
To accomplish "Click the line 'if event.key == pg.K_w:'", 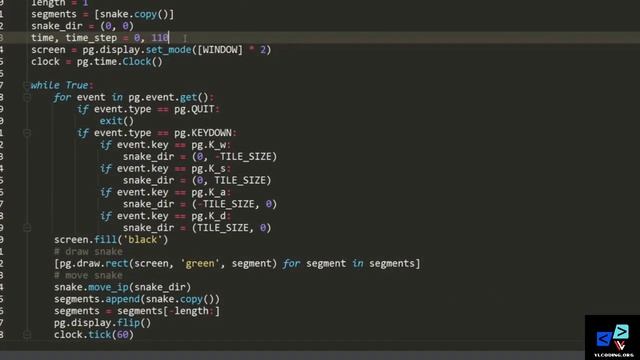I will (165, 144).
